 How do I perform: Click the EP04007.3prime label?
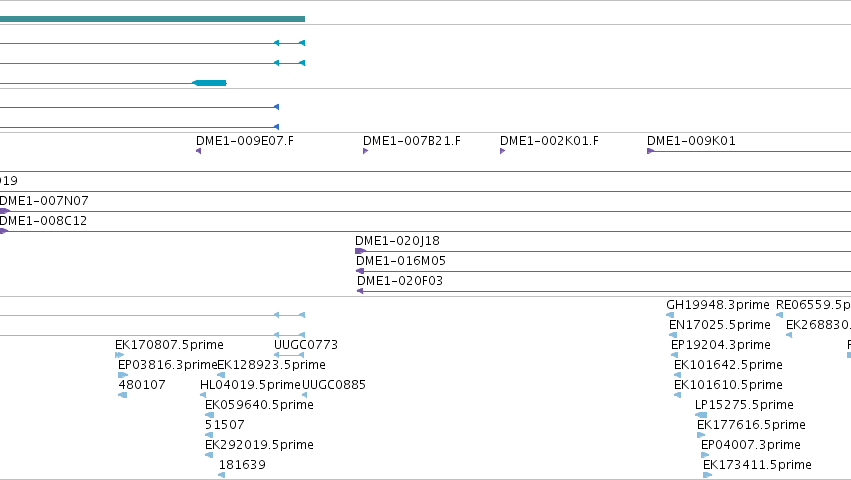point(751,445)
